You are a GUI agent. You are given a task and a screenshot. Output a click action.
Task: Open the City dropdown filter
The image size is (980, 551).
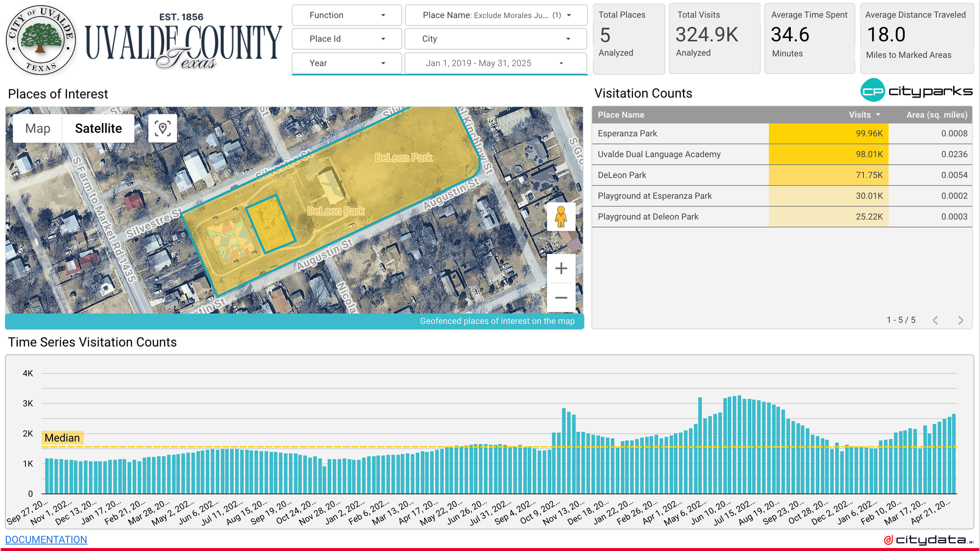(x=496, y=39)
